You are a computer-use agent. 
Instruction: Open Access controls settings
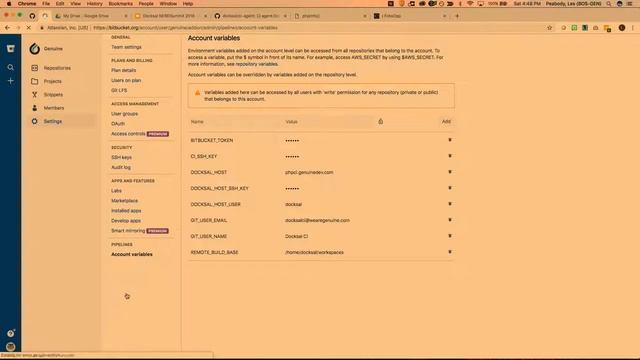pyautogui.click(x=128, y=134)
